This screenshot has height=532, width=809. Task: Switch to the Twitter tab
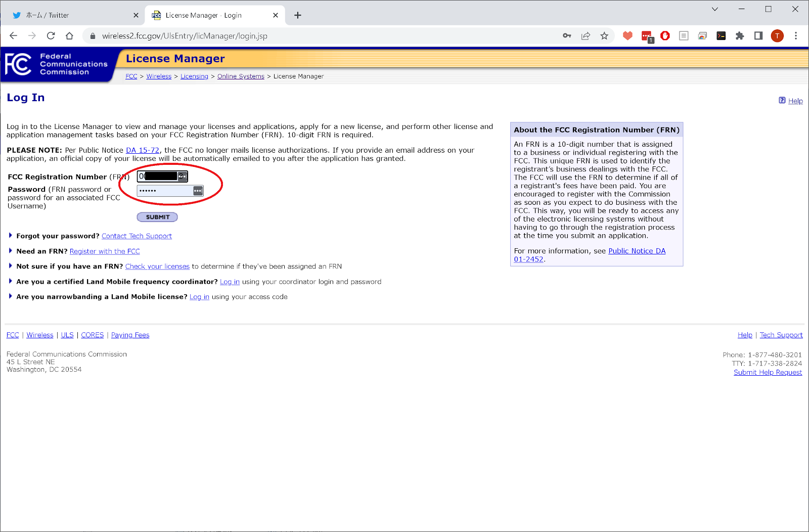coord(73,15)
